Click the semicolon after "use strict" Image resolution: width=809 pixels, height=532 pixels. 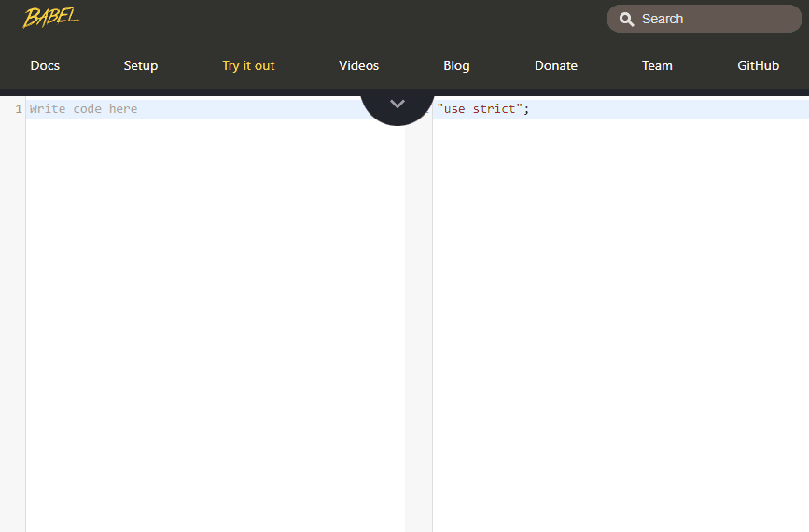point(526,109)
